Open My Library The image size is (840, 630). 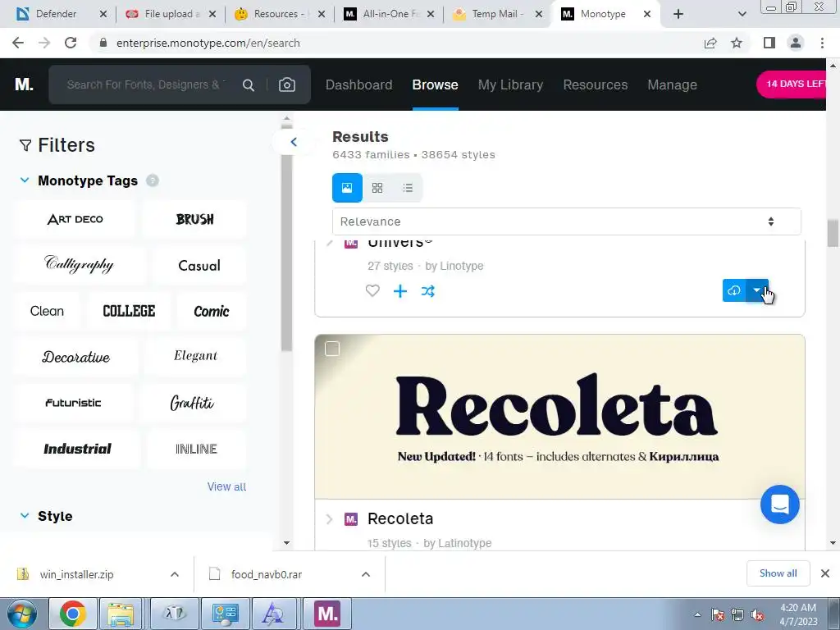point(510,84)
